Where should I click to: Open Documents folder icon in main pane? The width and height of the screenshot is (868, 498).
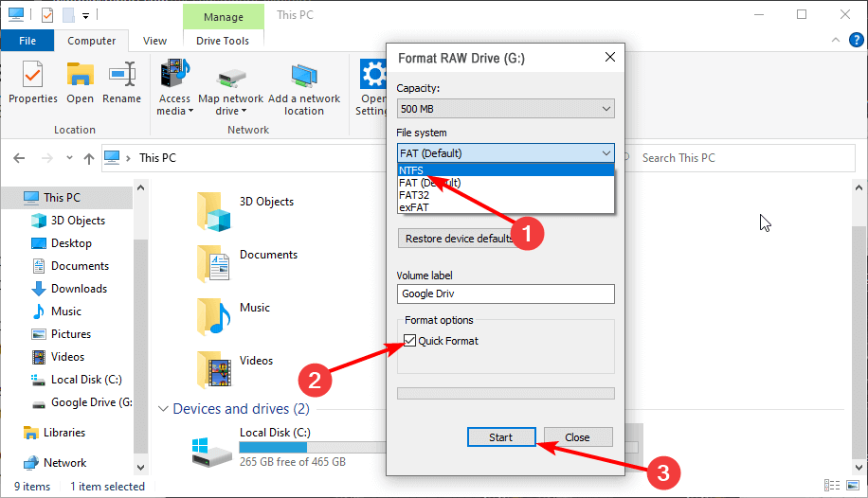pyautogui.click(x=213, y=264)
